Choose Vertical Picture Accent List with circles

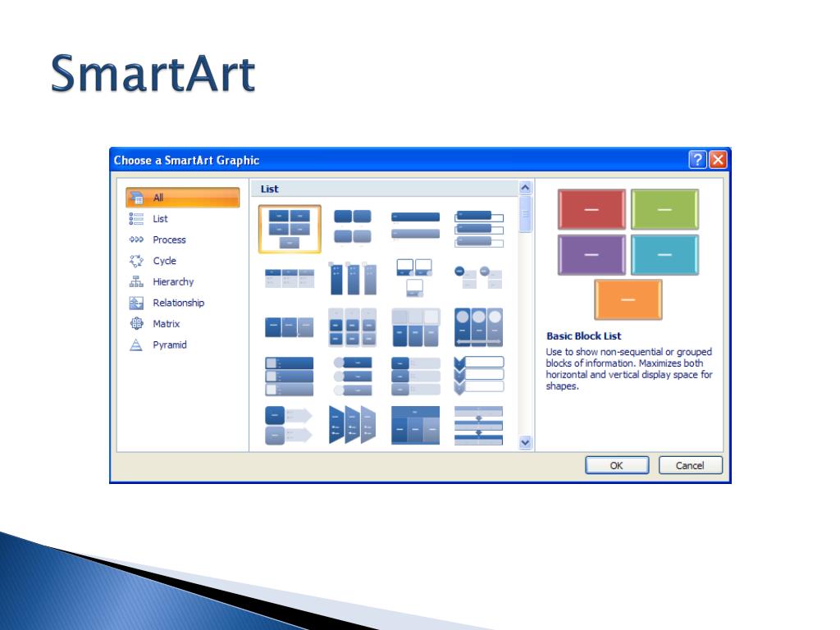click(x=353, y=377)
